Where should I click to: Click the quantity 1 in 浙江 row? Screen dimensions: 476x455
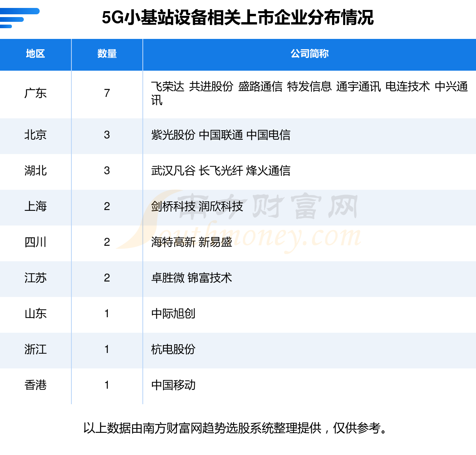[107, 349]
